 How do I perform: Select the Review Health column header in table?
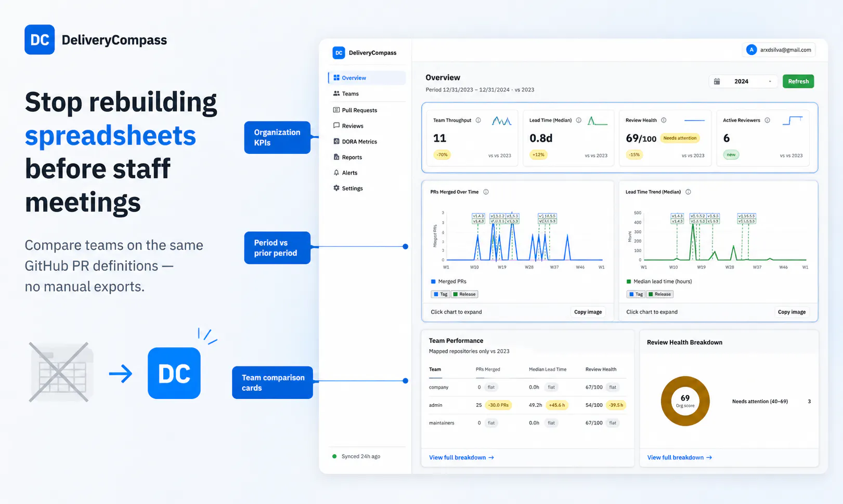pos(601,369)
